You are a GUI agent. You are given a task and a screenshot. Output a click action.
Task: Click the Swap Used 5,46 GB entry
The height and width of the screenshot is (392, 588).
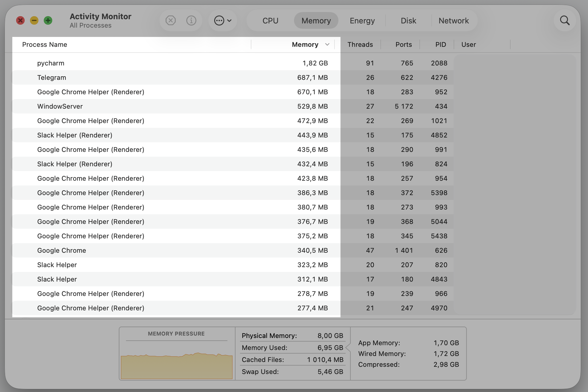coord(292,372)
